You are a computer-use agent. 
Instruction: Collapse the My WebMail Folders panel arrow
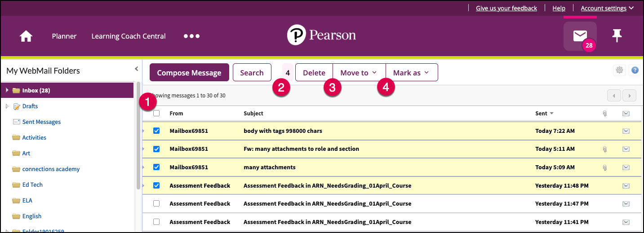(137, 69)
